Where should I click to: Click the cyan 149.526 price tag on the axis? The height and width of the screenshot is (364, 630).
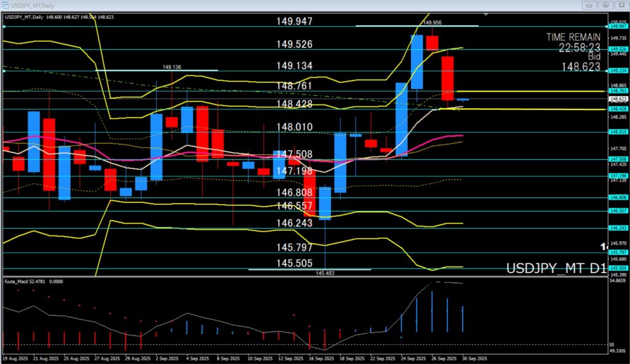point(618,49)
